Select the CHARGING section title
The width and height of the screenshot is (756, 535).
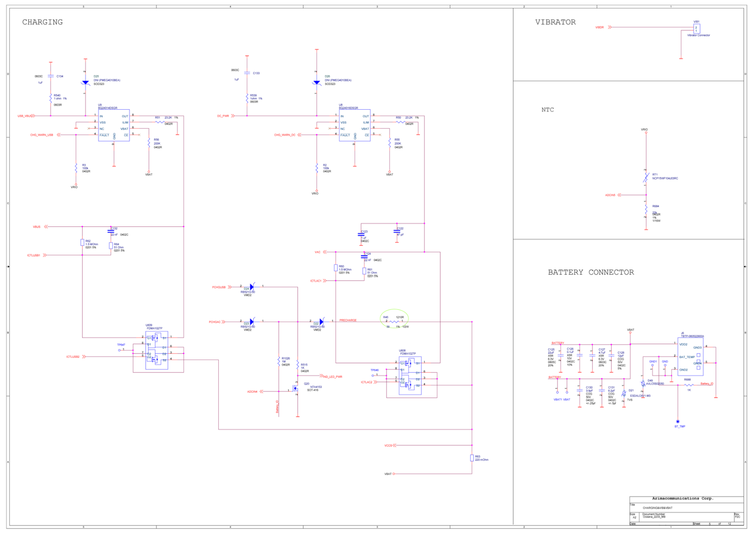[x=43, y=22]
